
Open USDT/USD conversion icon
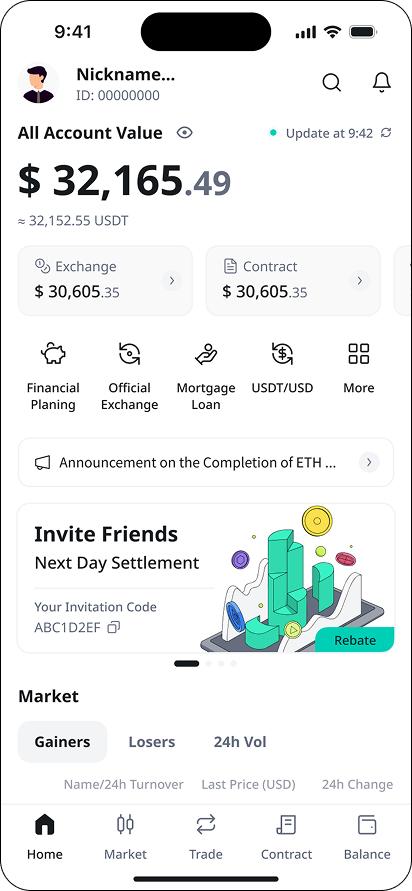(282, 353)
